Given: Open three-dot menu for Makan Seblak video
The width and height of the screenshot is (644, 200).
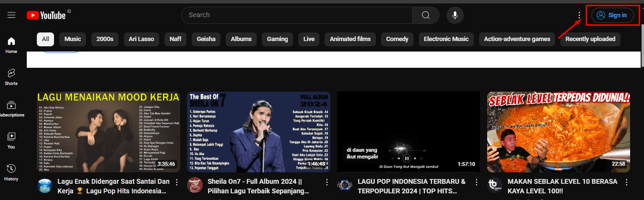Looking at the screenshot, I should [x=627, y=182].
